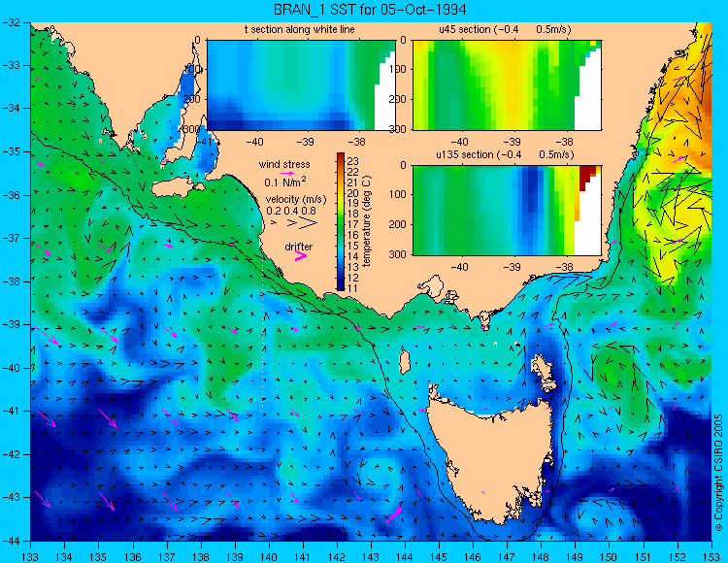Click latitude axis label "-34"

pyautogui.click(x=12, y=109)
